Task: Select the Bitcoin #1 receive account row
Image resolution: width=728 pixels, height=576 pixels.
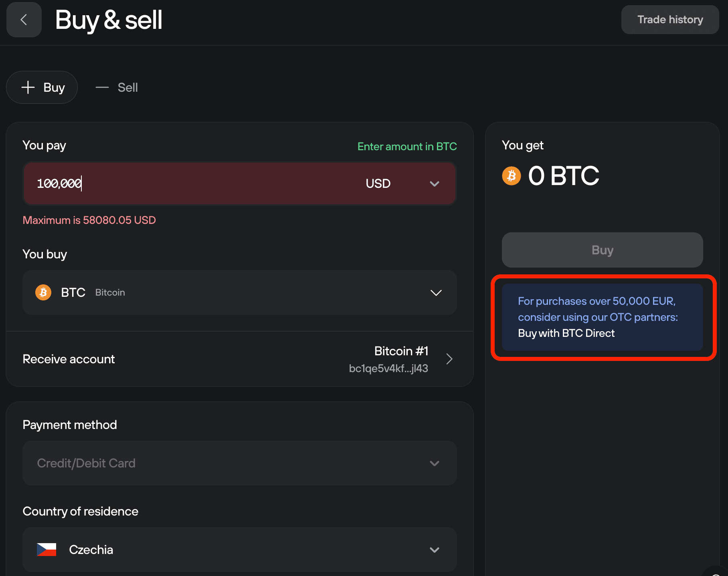Action: point(239,359)
